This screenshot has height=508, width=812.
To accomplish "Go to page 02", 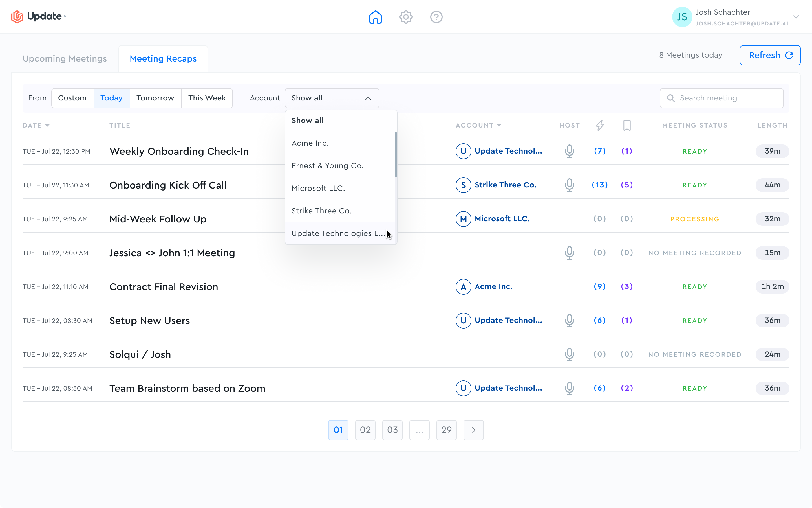I will point(365,430).
